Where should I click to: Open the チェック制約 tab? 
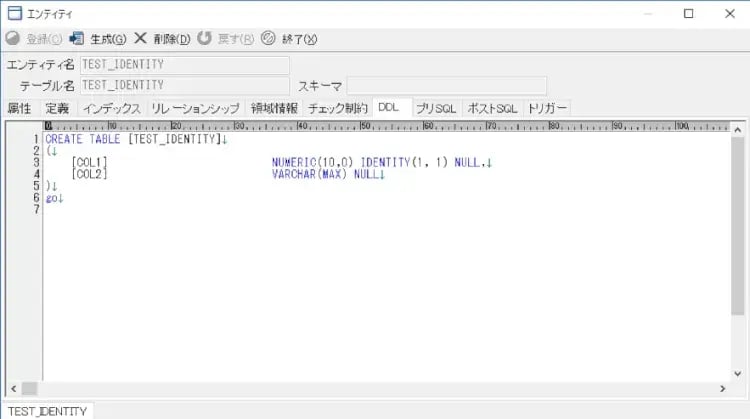pos(338,108)
